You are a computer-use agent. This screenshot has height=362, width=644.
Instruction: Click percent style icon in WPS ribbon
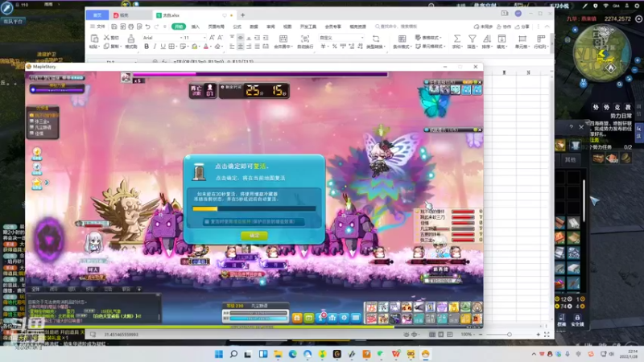[x=334, y=47]
